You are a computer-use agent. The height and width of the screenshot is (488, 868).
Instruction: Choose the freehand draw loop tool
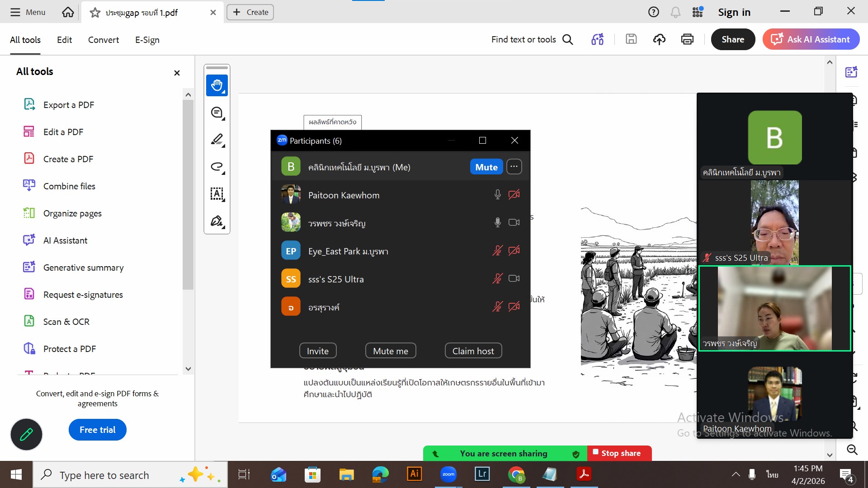point(217,167)
